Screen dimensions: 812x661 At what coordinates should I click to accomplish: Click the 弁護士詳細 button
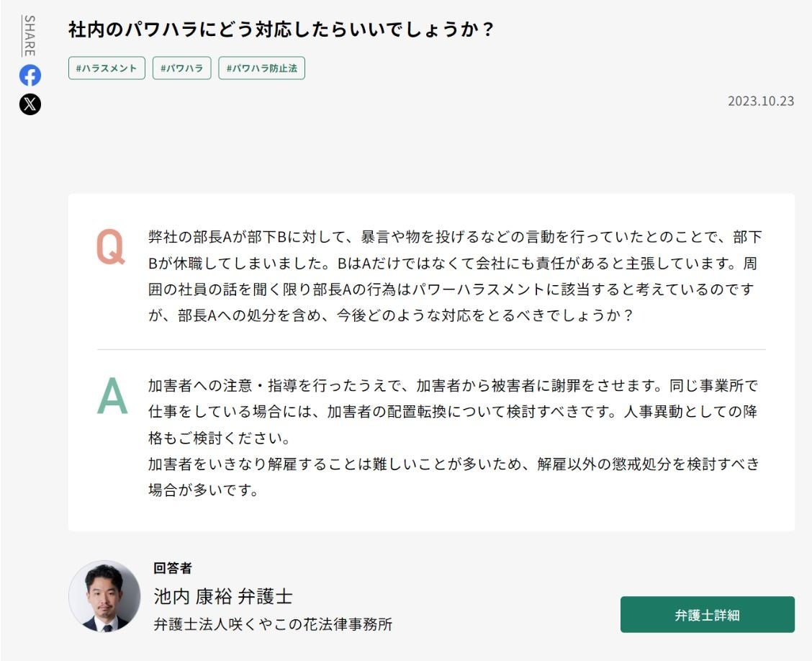(x=707, y=615)
